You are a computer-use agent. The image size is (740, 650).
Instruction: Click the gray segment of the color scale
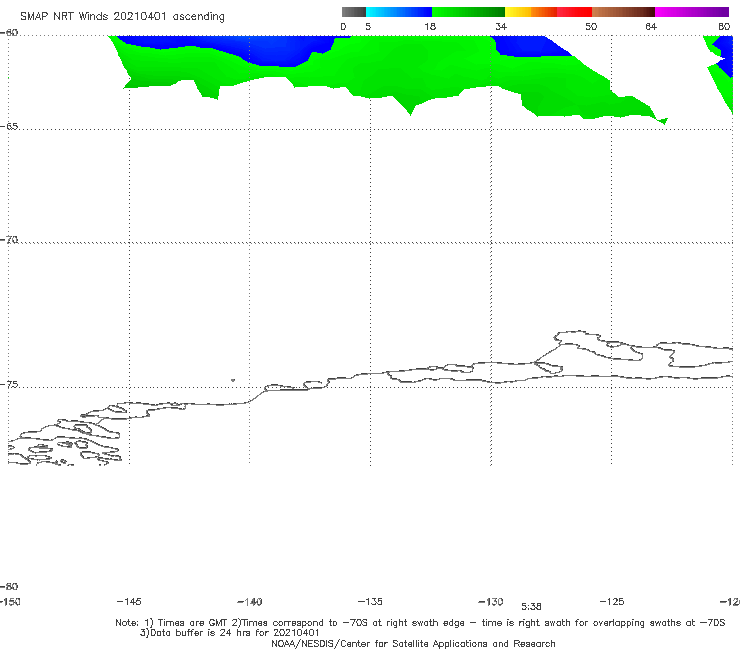[x=353, y=12]
